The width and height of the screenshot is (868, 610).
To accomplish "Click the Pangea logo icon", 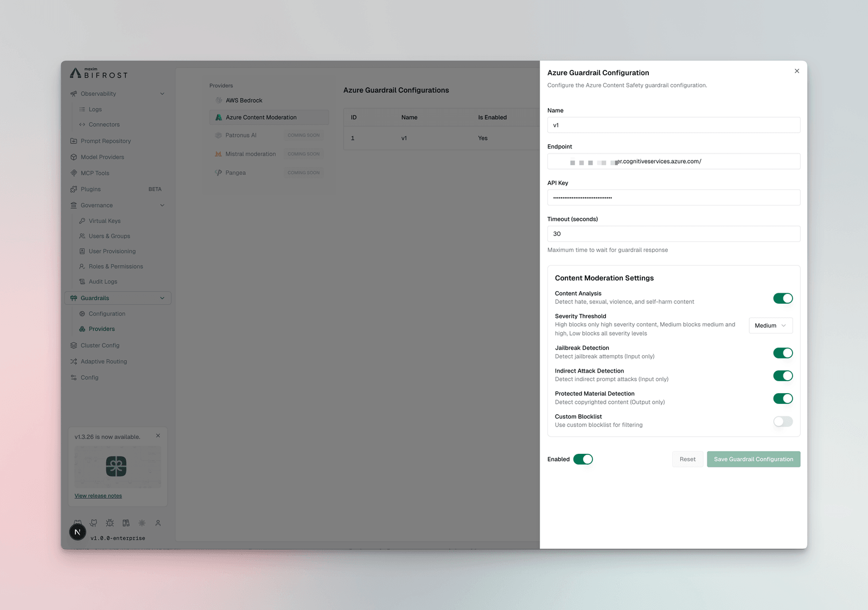I will (219, 172).
